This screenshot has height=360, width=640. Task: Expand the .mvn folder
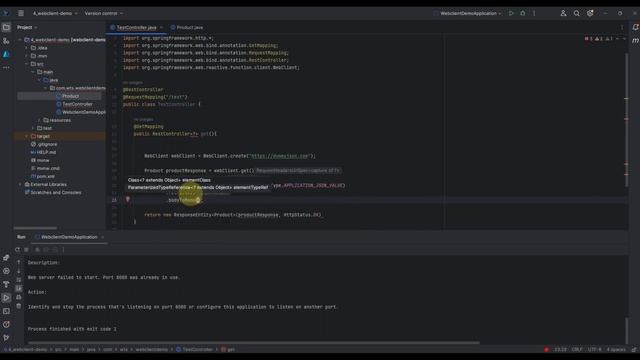tap(27, 56)
